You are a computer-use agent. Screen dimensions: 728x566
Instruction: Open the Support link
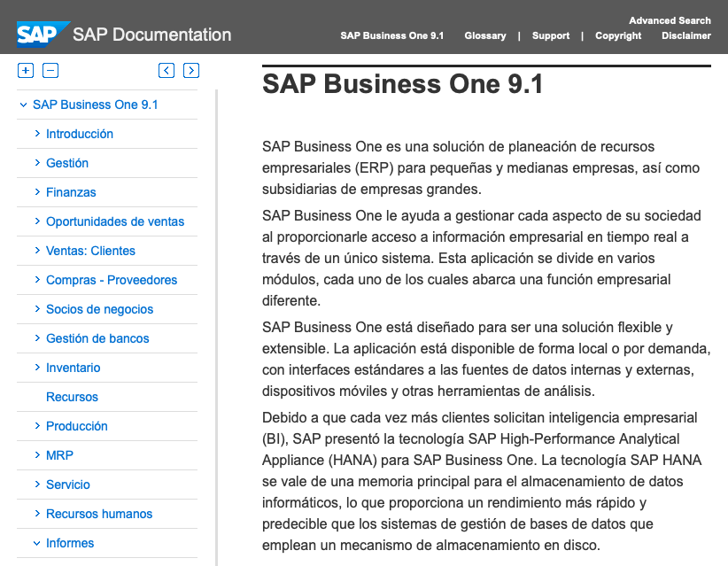551,35
